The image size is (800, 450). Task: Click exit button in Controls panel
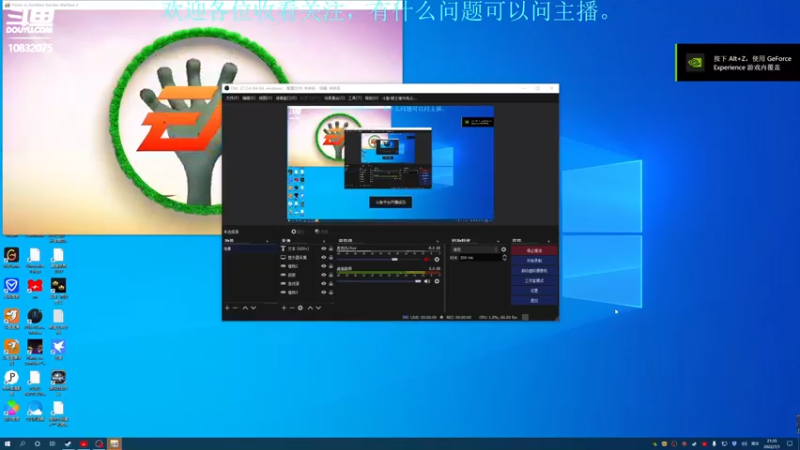(x=534, y=301)
